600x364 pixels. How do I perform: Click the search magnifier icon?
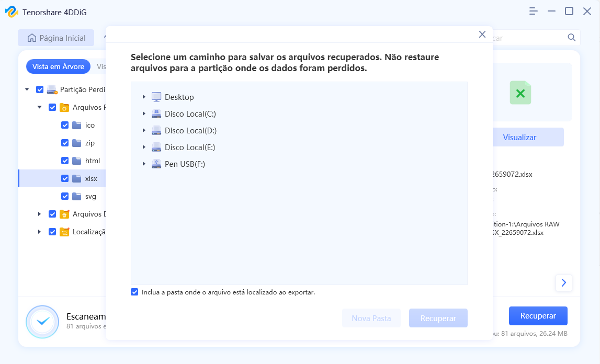tap(571, 37)
